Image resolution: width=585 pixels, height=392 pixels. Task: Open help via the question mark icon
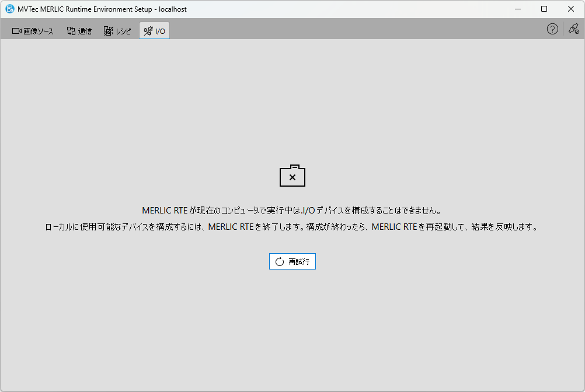click(552, 29)
